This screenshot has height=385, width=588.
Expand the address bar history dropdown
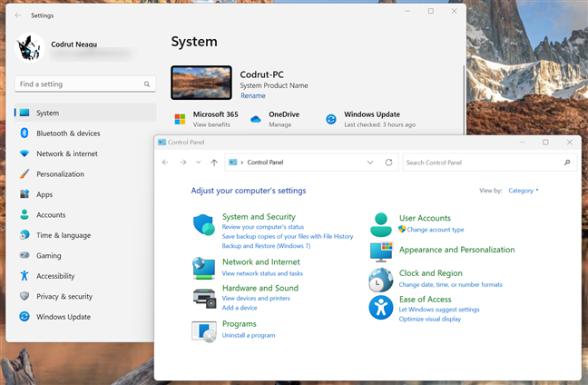370,163
